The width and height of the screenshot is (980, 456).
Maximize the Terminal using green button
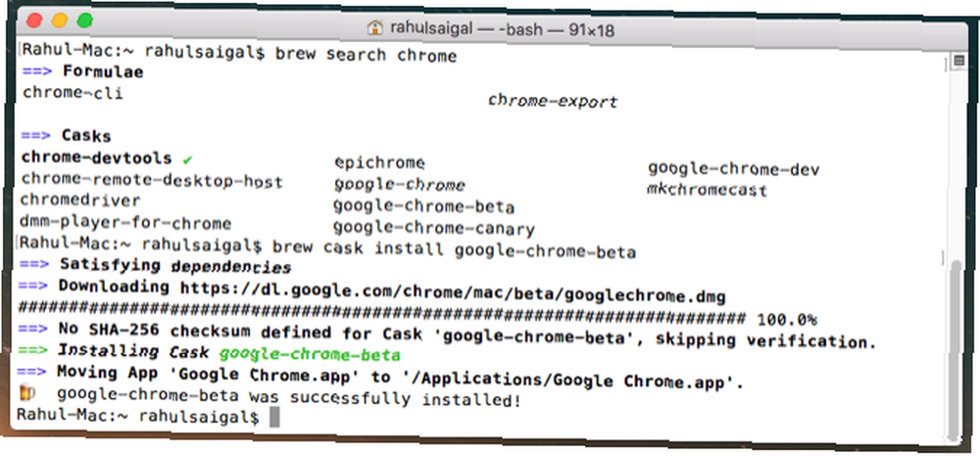(84, 21)
